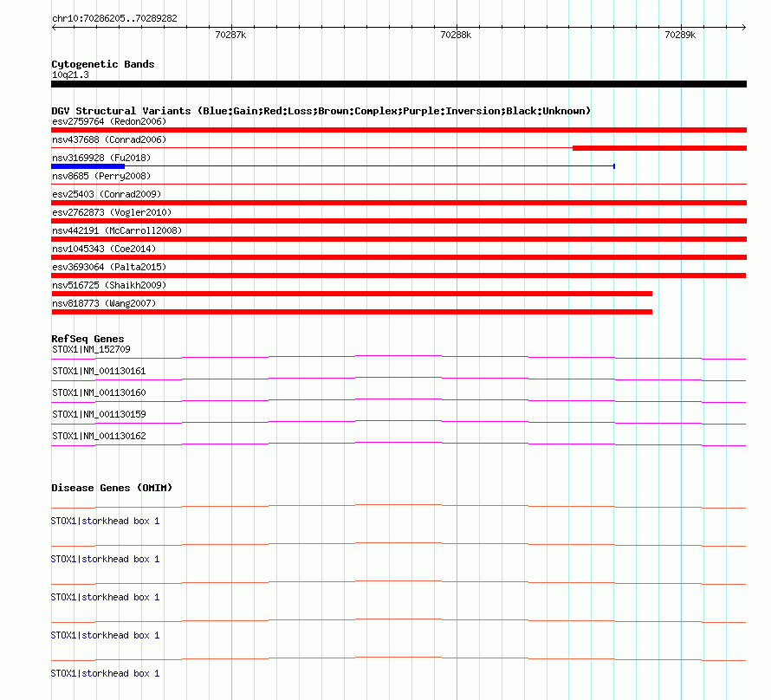
Task: Click the red bar for nsv516725
Action: click(x=352, y=294)
